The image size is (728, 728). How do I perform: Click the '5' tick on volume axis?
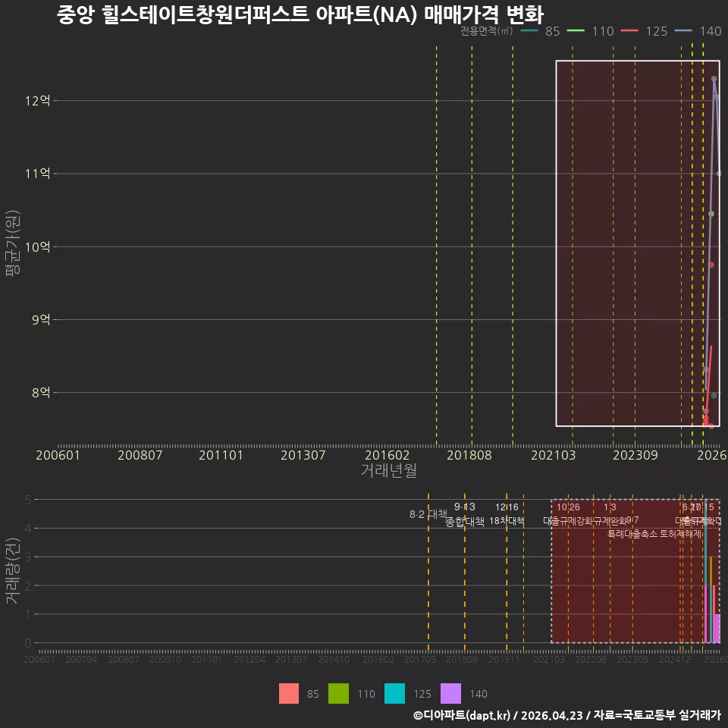[28, 500]
